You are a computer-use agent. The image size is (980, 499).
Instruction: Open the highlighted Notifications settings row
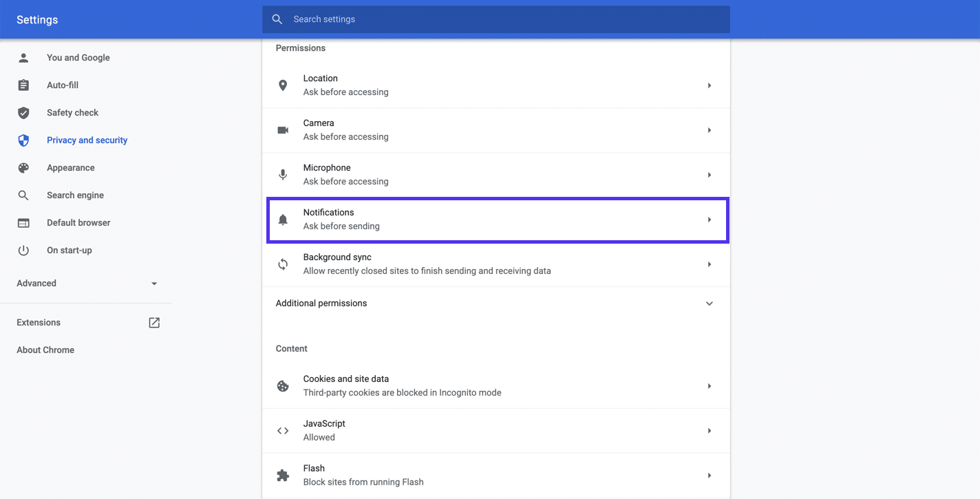(497, 219)
